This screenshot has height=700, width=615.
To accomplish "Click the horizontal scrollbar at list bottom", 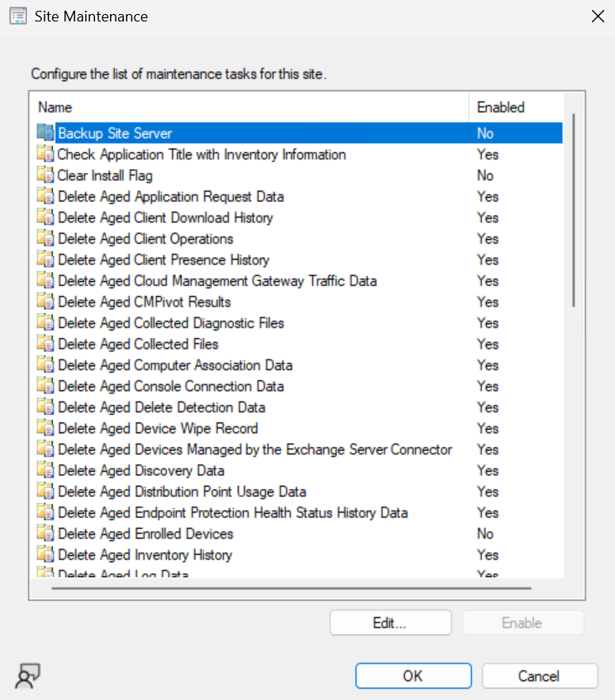I will click(298, 588).
